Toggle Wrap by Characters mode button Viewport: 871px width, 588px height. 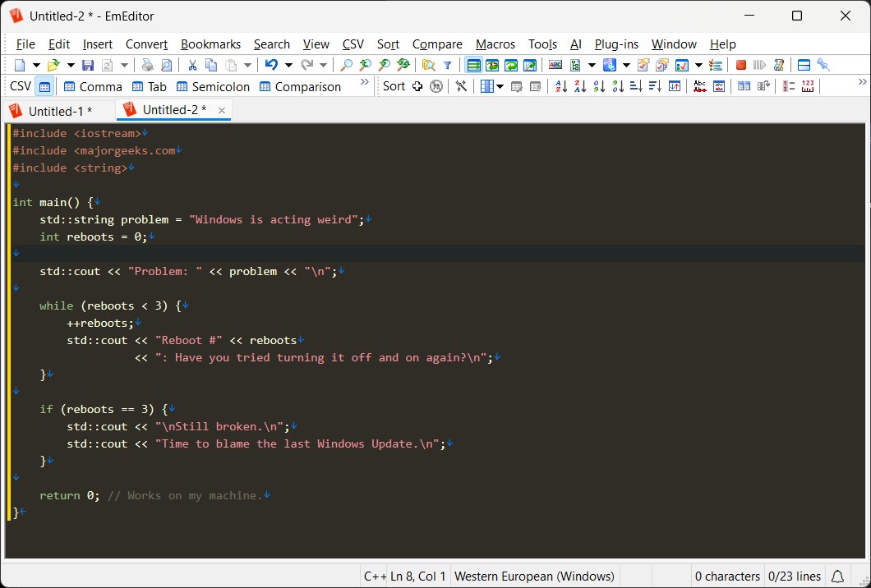[492, 65]
